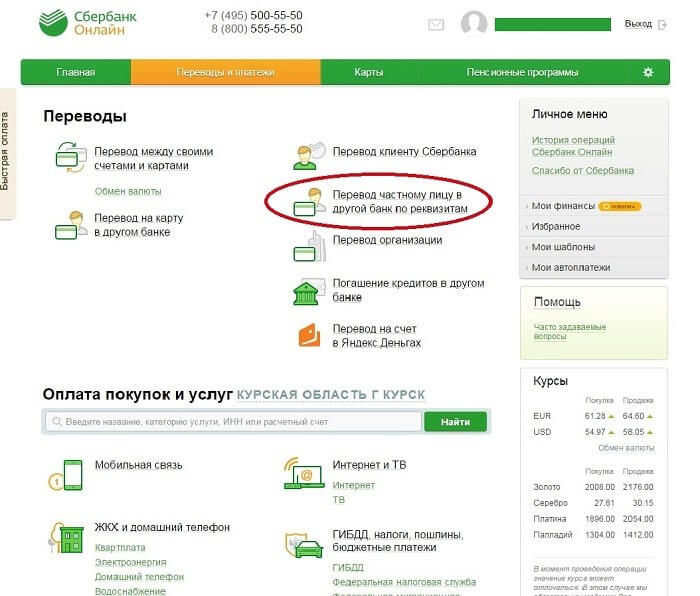Click the Перевод организации building icon
The height and width of the screenshot is (596, 700).
(x=309, y=246)
